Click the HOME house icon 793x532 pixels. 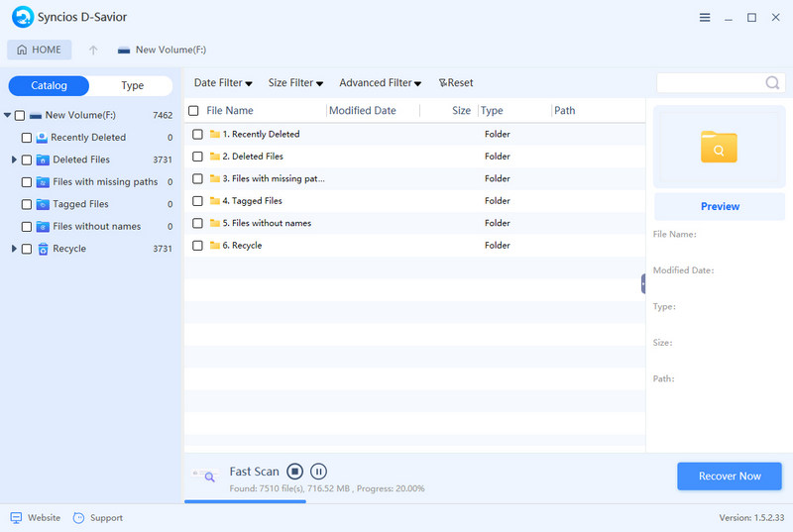[22, 50]
